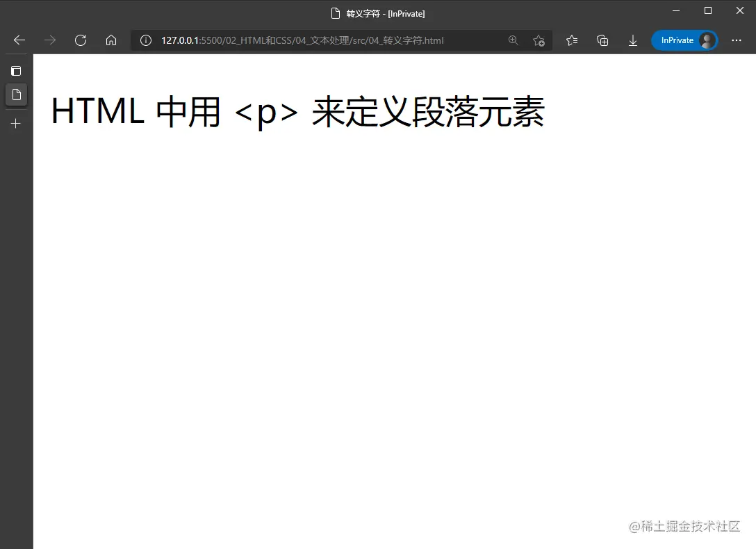Click the InPrivate profile avatar
This screenshot has width=756, height=549.
click(x=707, y=40)
